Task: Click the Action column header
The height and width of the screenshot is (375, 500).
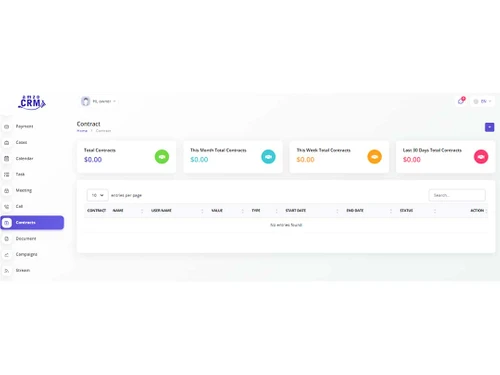Action: [x=477, y=211]
